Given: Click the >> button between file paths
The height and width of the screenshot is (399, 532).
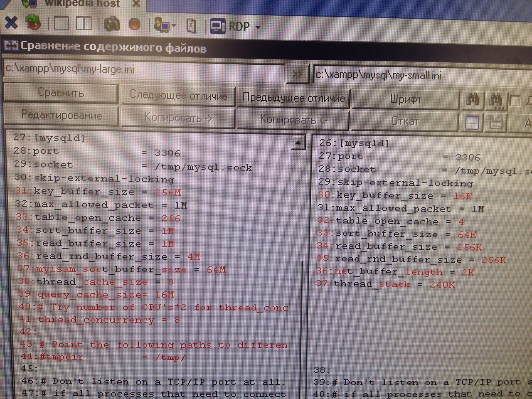Looking at the screenshot, I should point(298,74).
